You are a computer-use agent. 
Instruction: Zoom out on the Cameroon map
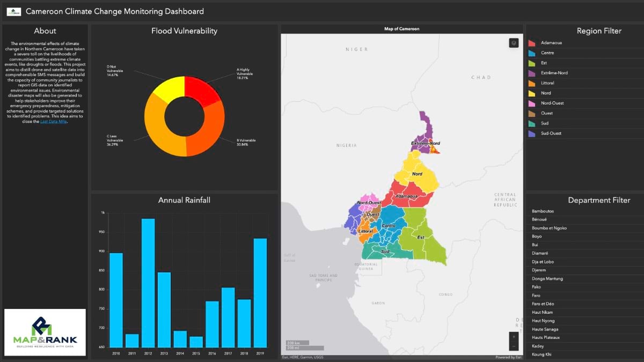pos(514,346)
